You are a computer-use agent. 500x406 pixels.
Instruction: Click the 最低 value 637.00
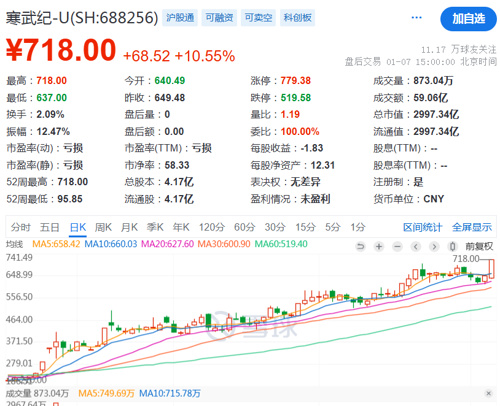51,98
